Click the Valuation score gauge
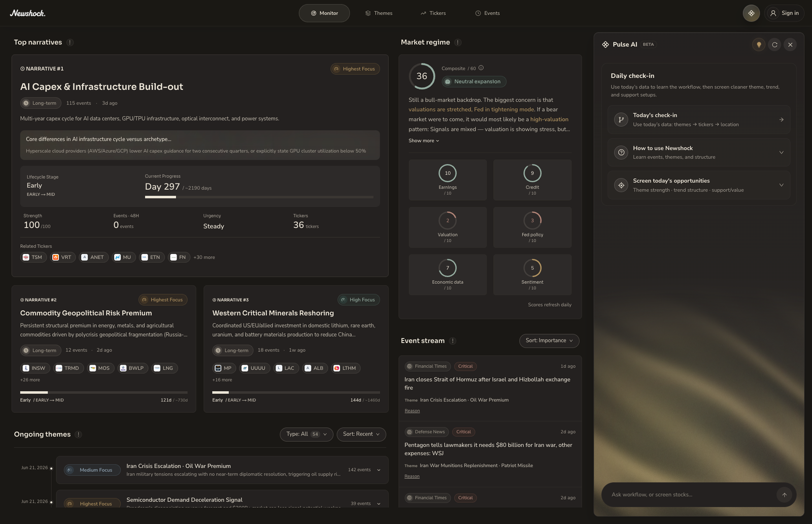Viewport: 812px width, 524px height. point(448,220)
